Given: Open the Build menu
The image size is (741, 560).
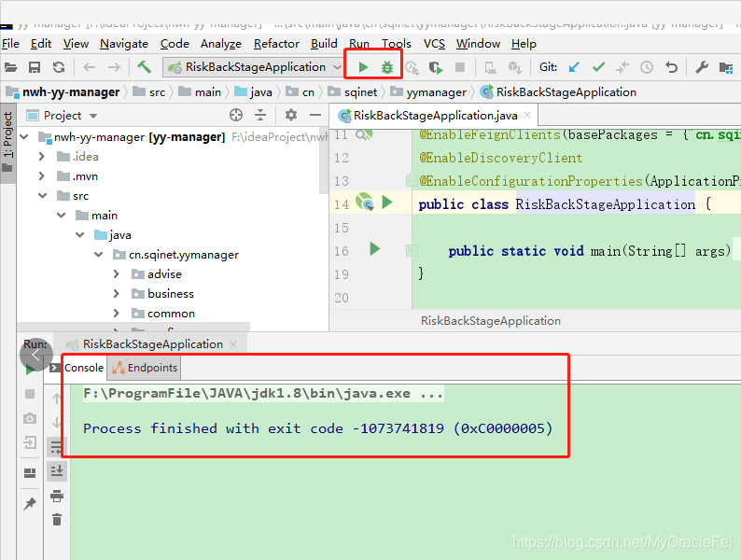Looking at the screenshot, I should 324,44.
